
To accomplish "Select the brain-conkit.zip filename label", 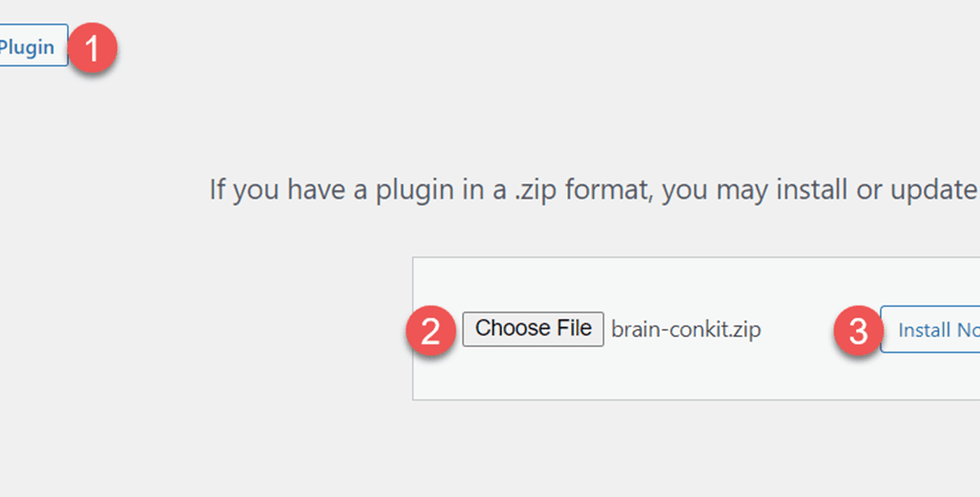I will point(686,329).
